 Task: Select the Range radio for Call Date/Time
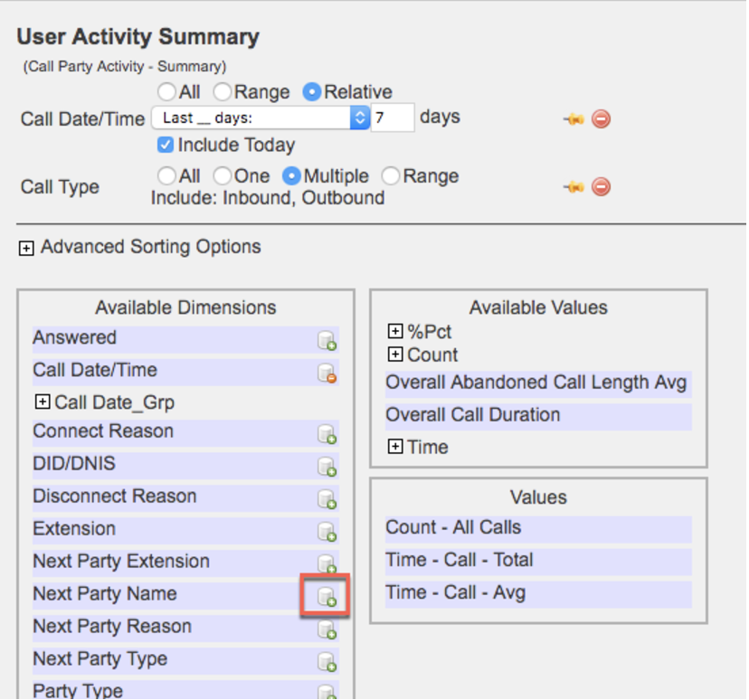pyautogui.click(x=222, y=92)
